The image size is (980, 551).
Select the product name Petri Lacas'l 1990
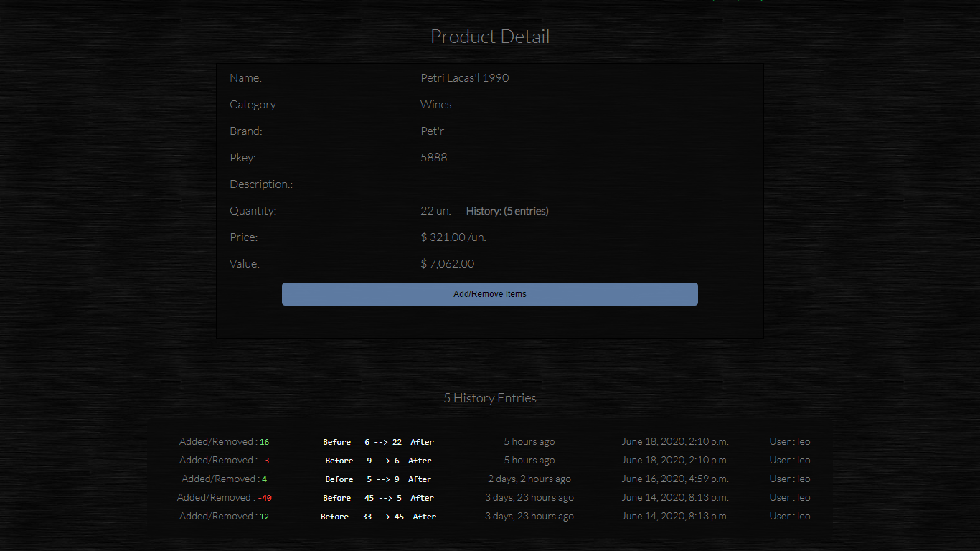coord(464,77)
